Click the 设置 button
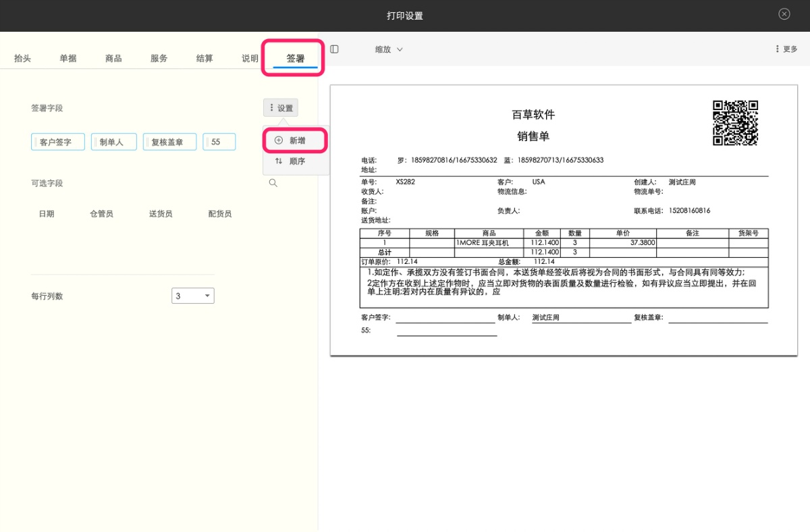This screenshot has width=810, height=532. point(281,108)
